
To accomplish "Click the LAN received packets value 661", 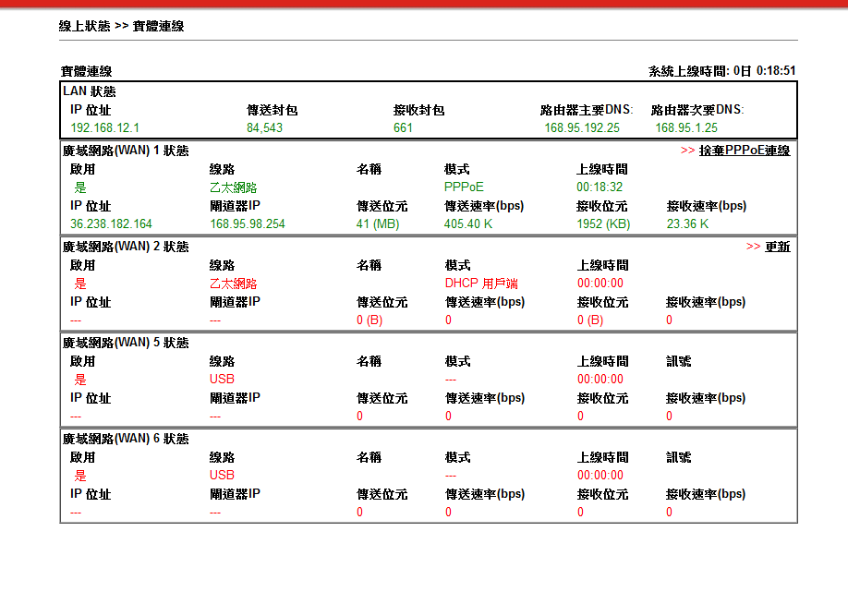I will pyautogui.click(x=403, y=128).
